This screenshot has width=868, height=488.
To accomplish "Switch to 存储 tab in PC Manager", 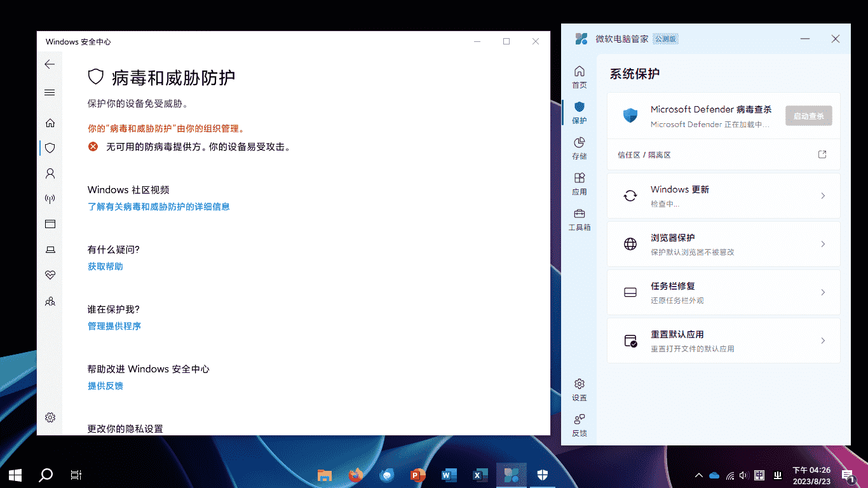I will click(x=579, y=148).
